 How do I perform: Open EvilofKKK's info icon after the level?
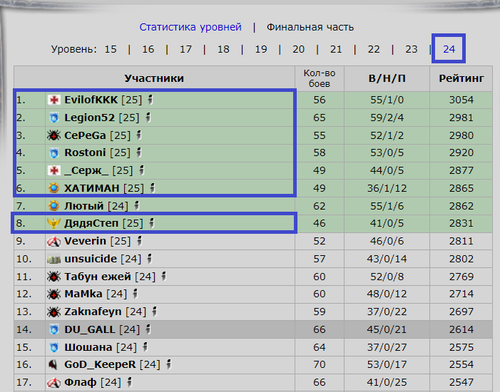[151, 99]
